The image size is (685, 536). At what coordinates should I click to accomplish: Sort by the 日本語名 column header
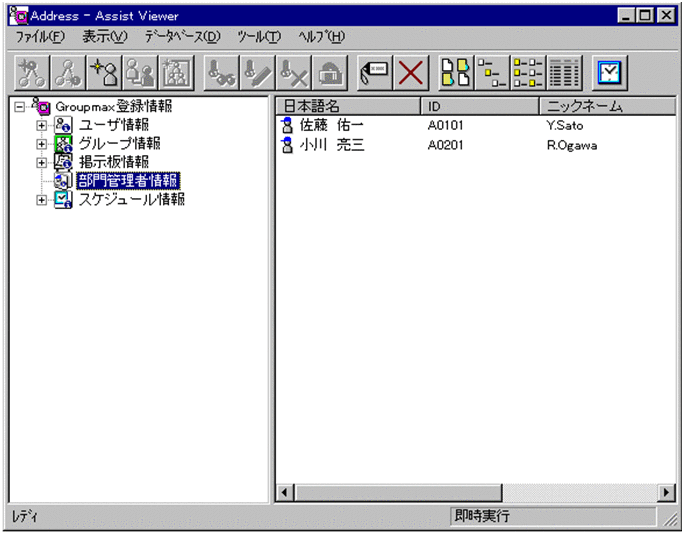click(x=347, y=106)
